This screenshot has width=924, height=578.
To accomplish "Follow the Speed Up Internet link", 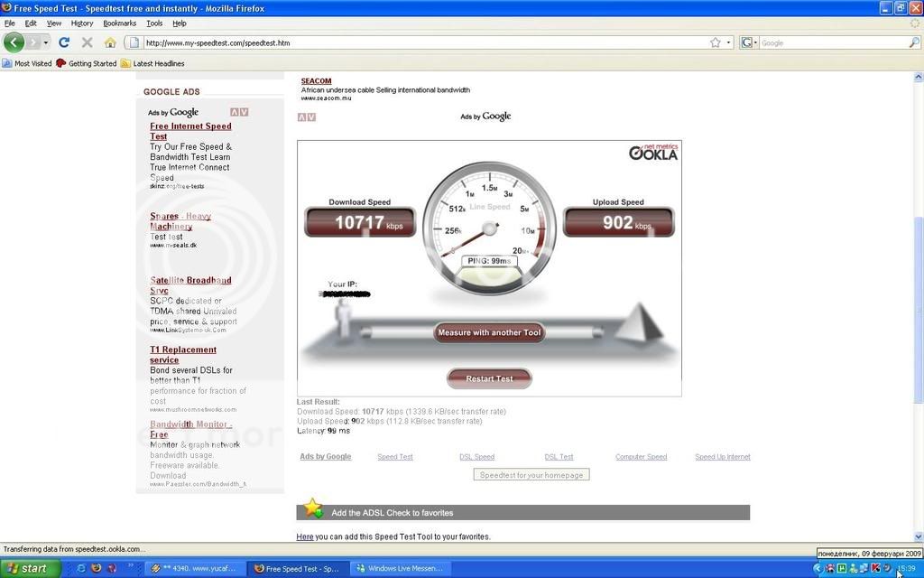I will tap(722, 457).
